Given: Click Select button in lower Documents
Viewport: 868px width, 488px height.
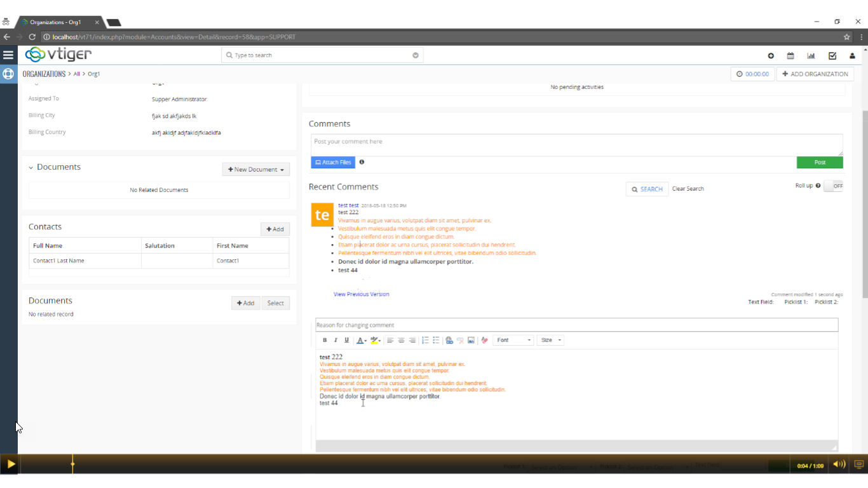Looking at the screenshot, I should (276, 303).
